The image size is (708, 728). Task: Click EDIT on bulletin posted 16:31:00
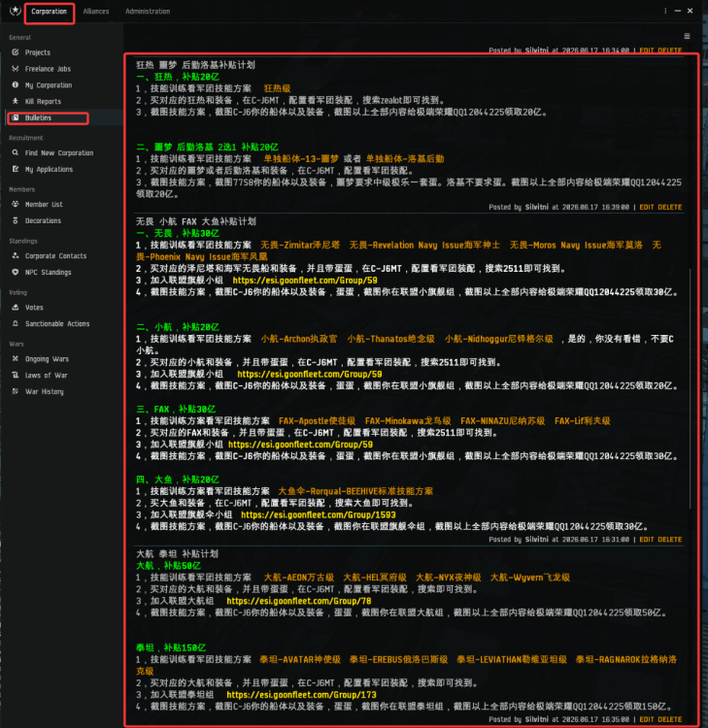point(646,540)
